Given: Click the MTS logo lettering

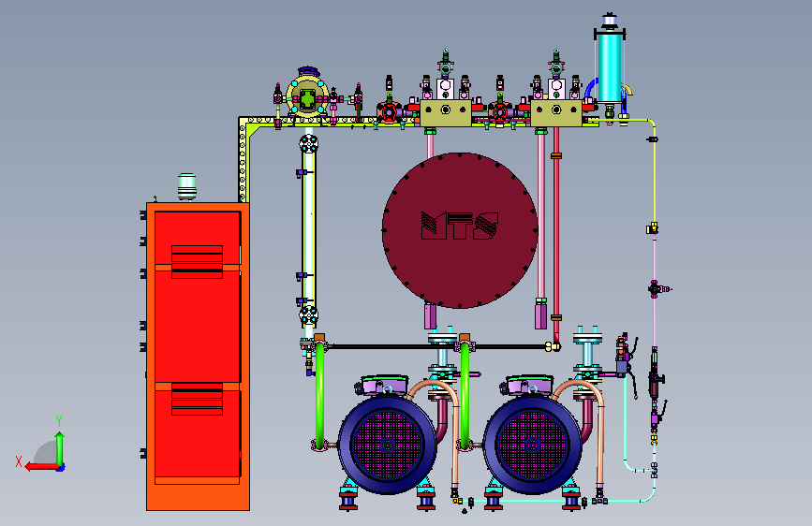Looking at the screenshot, I should 460,226.
